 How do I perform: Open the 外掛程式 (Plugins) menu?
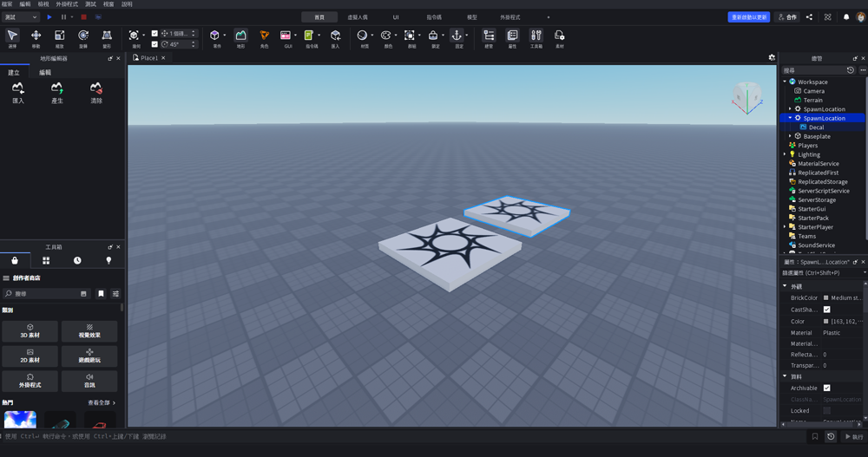[x=67, y=3]
